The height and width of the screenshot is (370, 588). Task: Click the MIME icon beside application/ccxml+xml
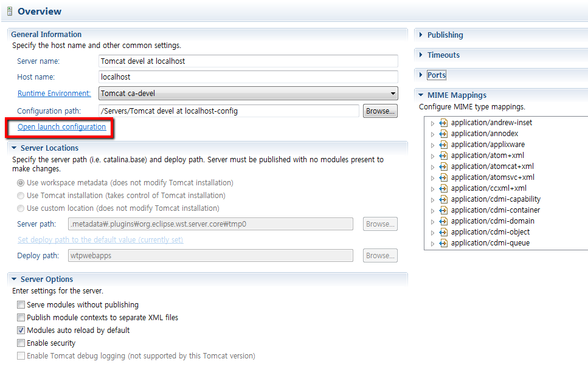click(x=443, y=188)
